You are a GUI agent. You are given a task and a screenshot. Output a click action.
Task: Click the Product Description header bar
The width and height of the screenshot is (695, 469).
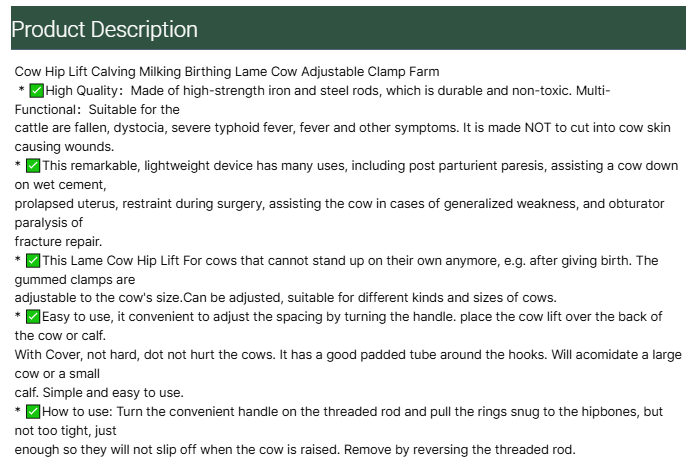[347, 29]
